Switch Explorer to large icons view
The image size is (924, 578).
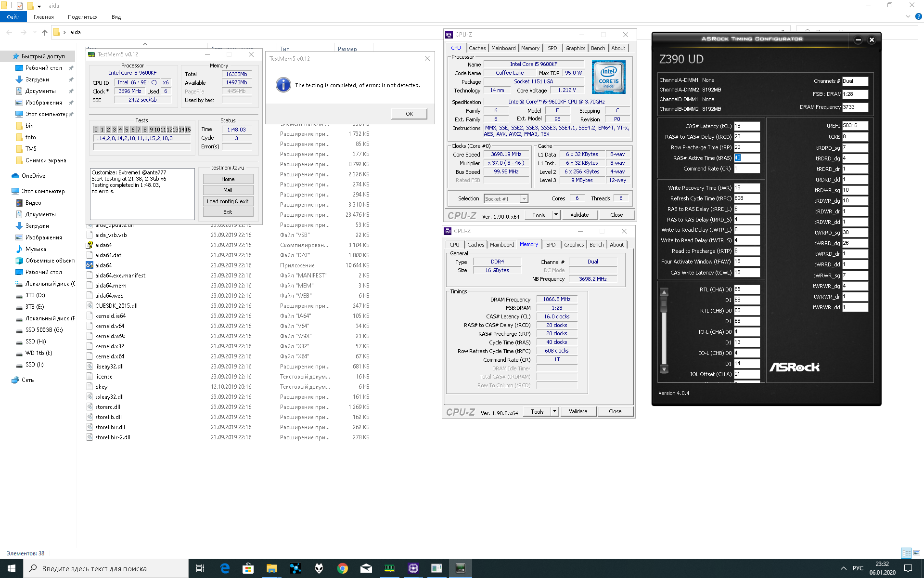click(917, 553)
